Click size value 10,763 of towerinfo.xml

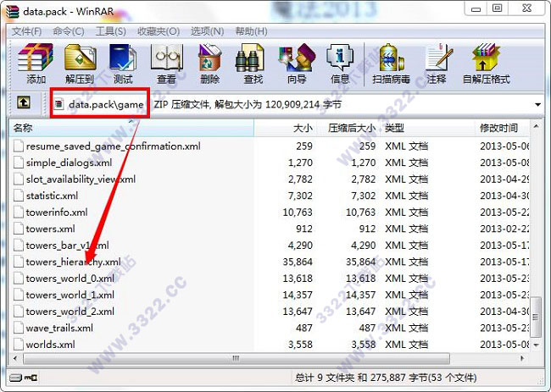pyautogui.click(x=298, y=212)
